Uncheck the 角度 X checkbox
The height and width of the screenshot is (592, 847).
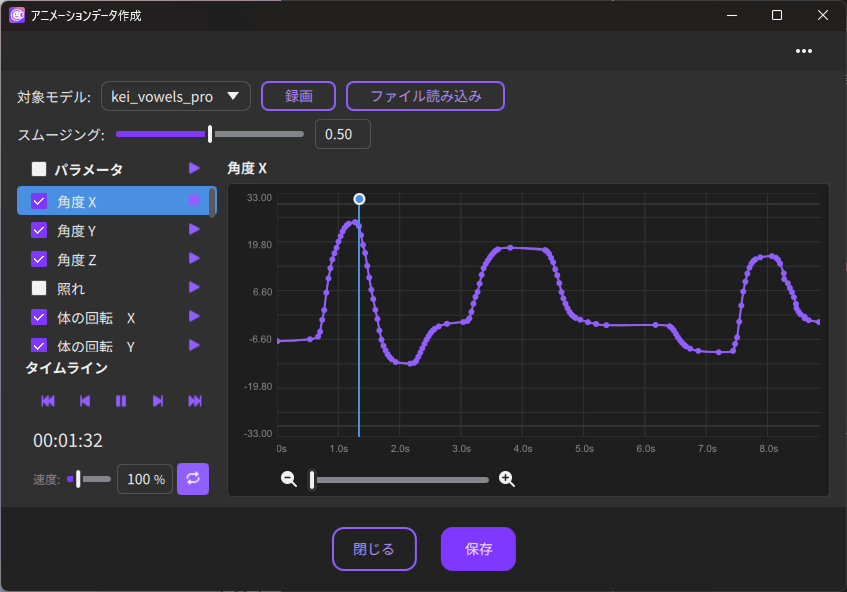(x=40, y=201)
